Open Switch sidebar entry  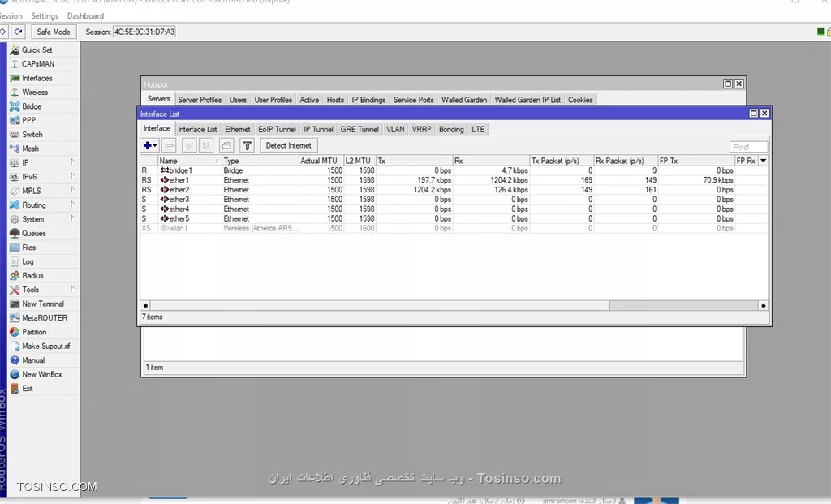pyautogui.click(x=32, y=135)
